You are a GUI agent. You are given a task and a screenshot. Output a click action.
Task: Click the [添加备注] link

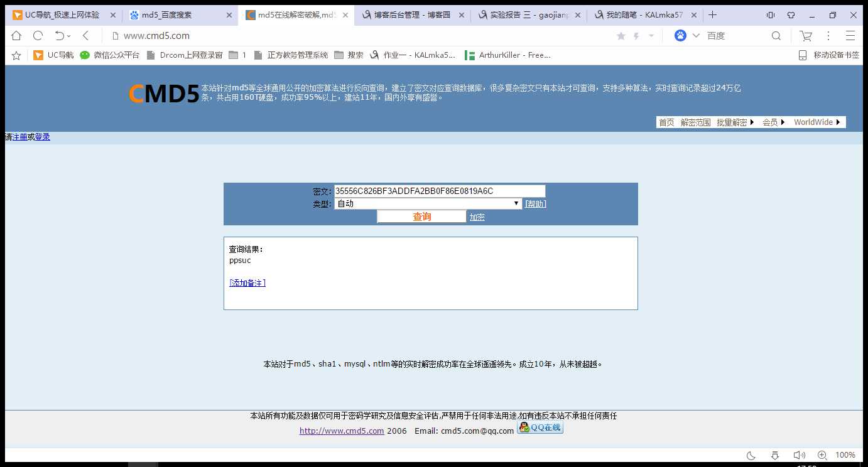pos(247,283)
